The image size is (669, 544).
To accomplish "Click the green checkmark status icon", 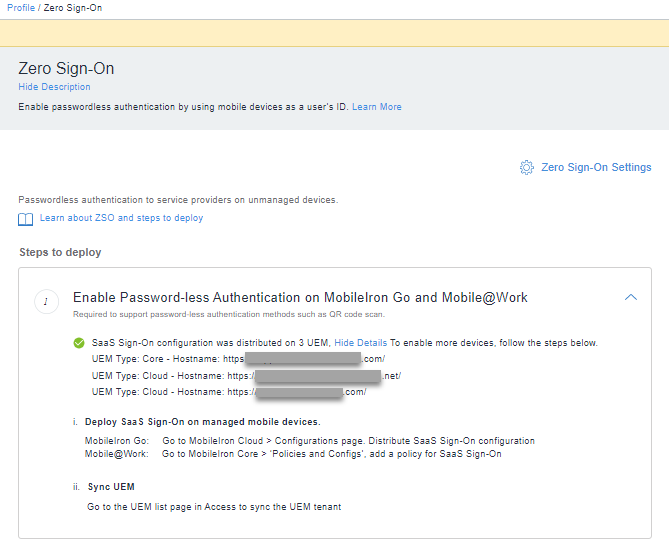I will pyautogui.click(x=79, y=343).
